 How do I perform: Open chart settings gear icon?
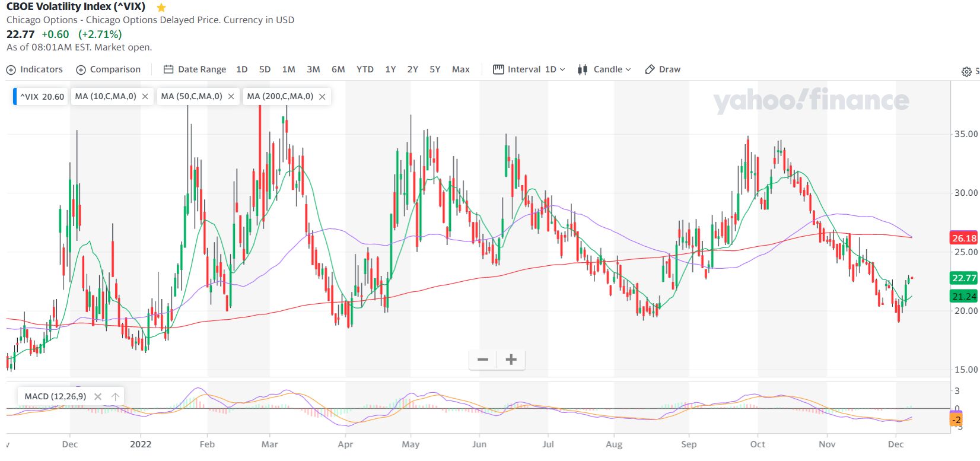pos(966,72)
